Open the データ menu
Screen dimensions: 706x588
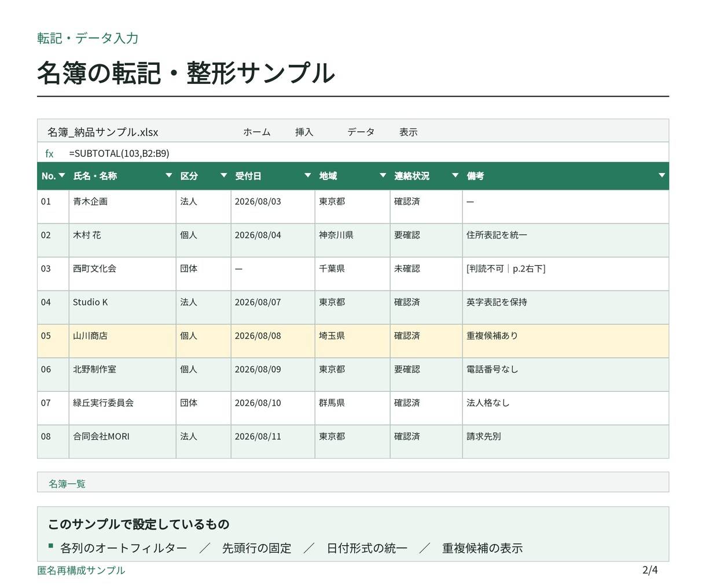(x=361, y=132)
